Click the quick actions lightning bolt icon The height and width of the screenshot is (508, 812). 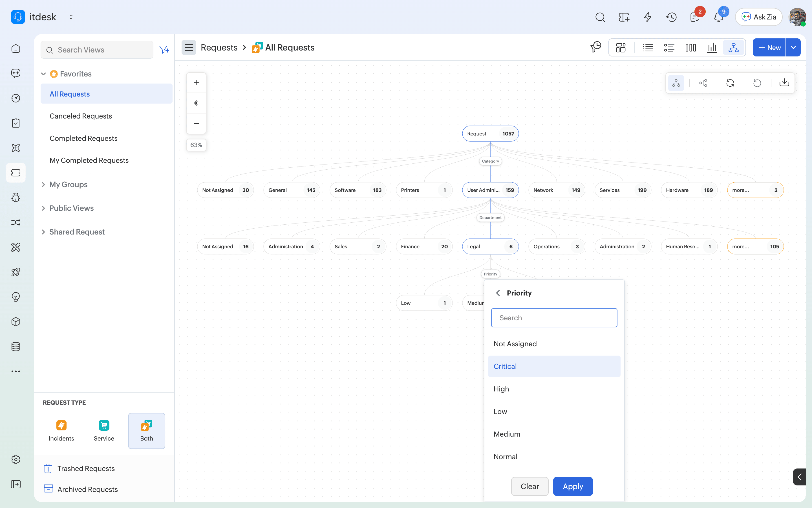[648, 17]
